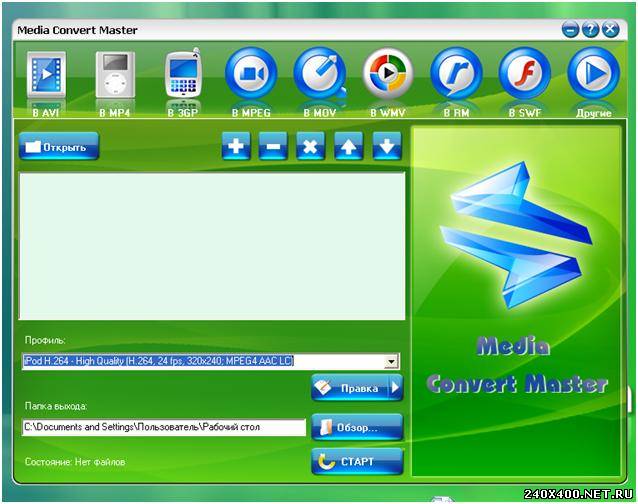Image resolution: width=638 pixels, height=504 pixels.
Task: Click the Состояние: Нет файлов status text
Action: pos(75,462)
